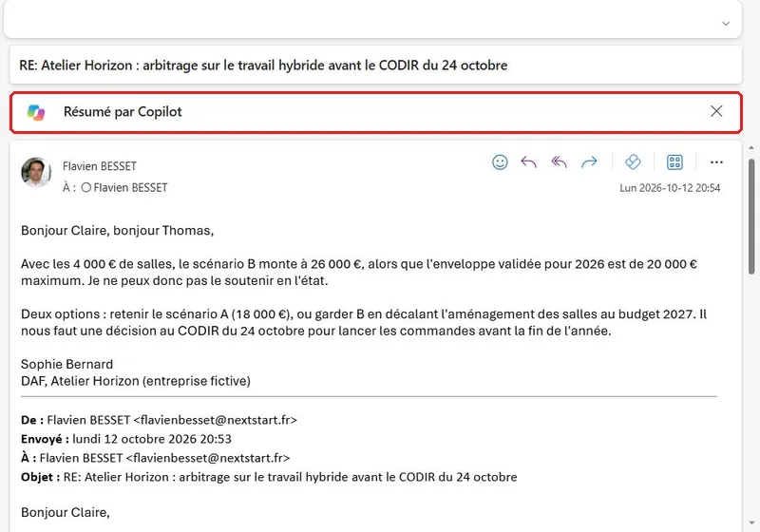760x532 pixels.
Task: Click the presence circle beside recipient name
Action: [85, 187]
